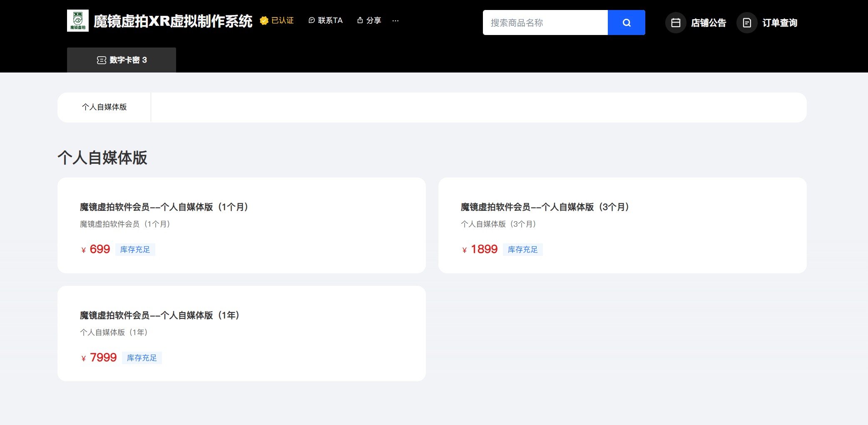Click the yellow verified badge icon
The height and width of the screenshot is (425, 868).
(264, 20)
